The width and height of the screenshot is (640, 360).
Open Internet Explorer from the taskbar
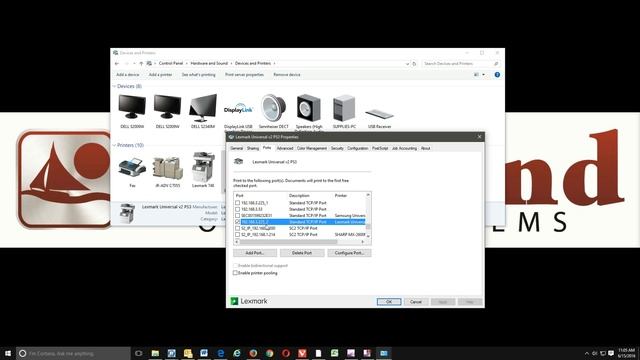click(x=237, y=353)
